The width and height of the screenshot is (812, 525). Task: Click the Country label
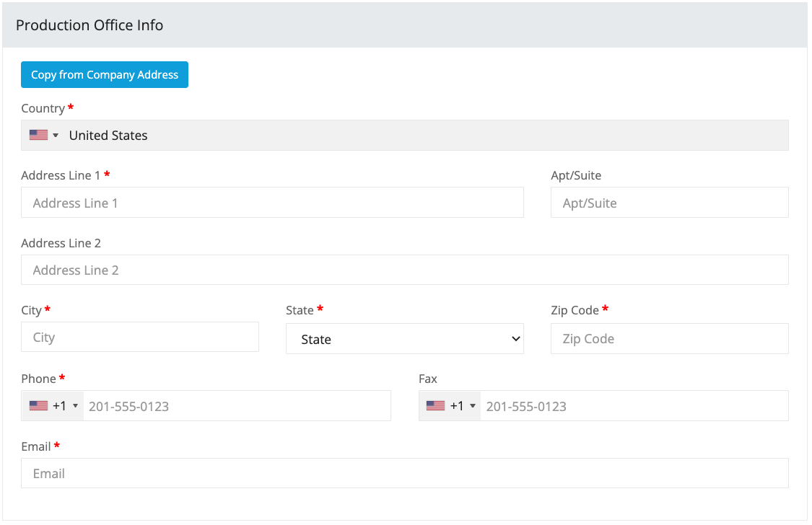[x=43, y=109]
